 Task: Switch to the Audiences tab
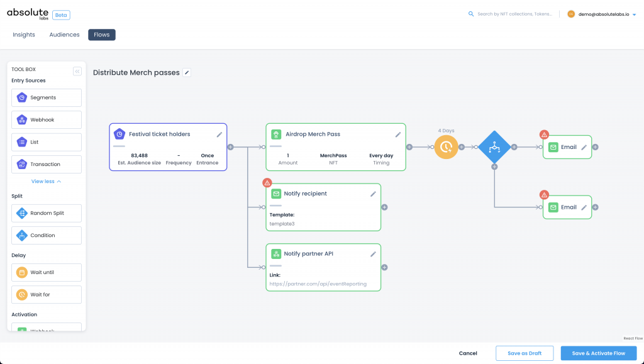65,35
